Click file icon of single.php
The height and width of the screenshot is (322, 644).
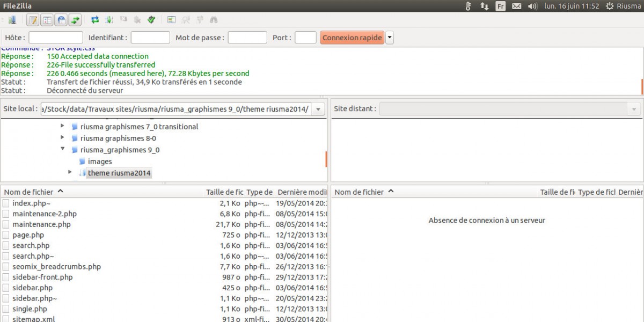6,309
